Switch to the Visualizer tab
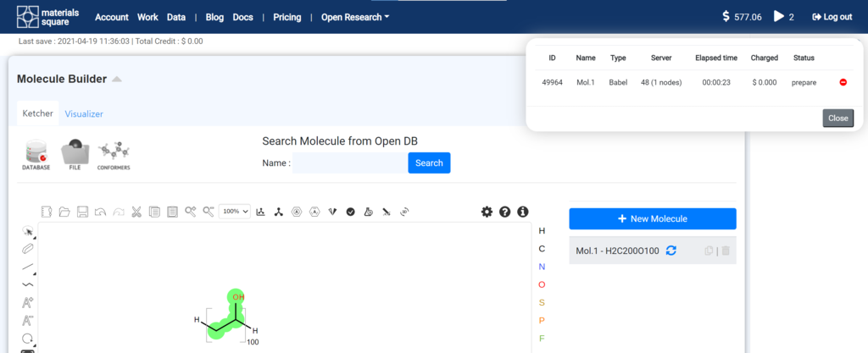 coord(84,113)
